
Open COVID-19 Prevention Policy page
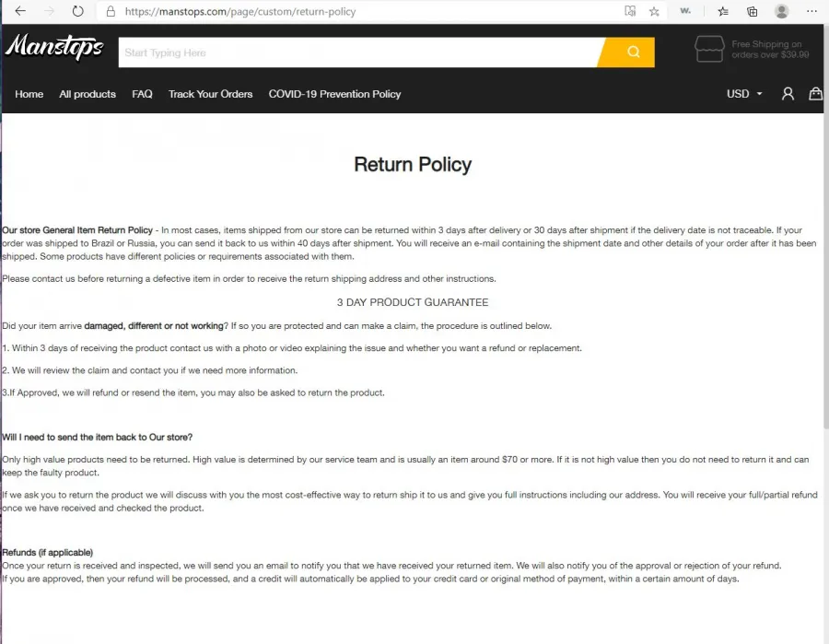tap(334, 94)
